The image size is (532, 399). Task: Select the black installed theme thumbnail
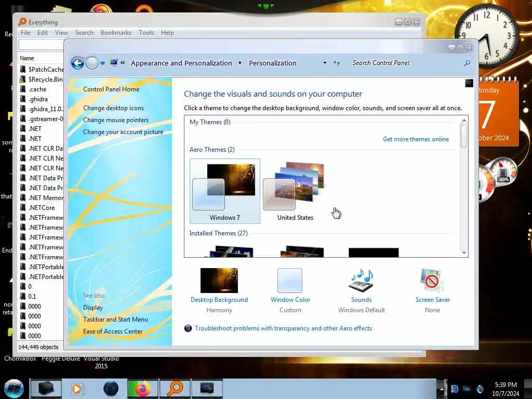374,252
